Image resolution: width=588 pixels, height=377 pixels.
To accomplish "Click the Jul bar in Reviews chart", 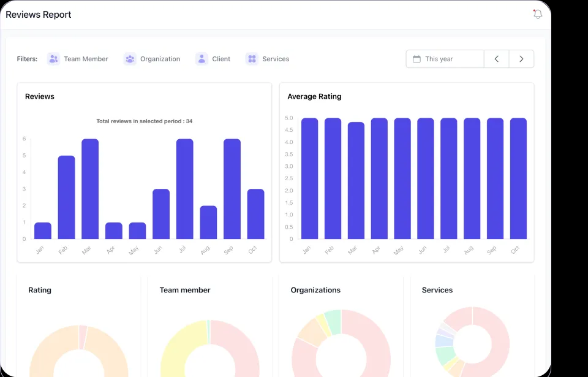I will click(x=185, y=189).
